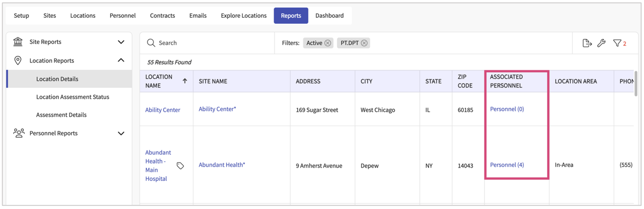Open the Explore Locations tab

coord(243,16)
